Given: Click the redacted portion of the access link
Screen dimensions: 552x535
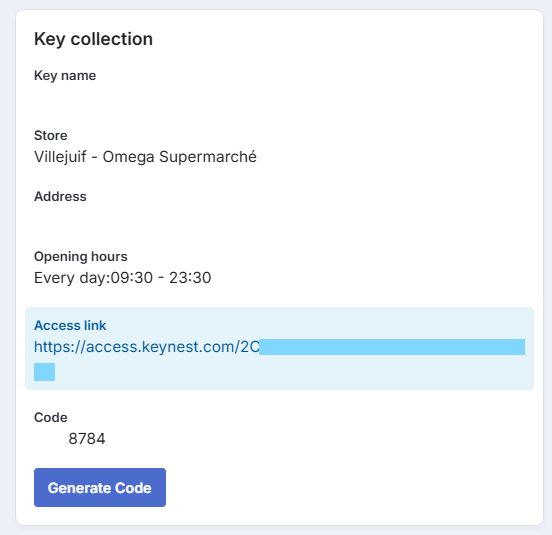Looking at the screenshot, I should [x=392, y=347].
